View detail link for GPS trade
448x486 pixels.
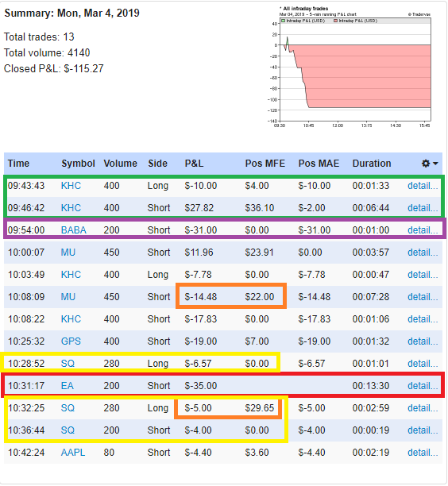point(423,341)
